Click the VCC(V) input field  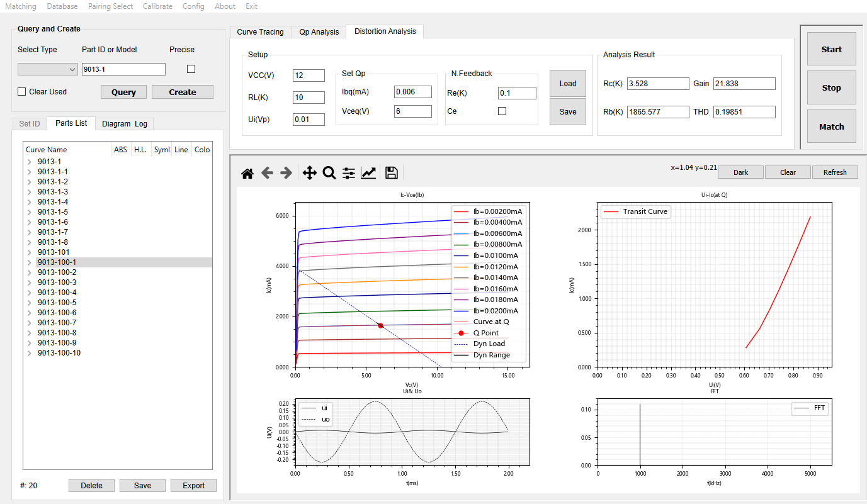click(x=309, y=76)
